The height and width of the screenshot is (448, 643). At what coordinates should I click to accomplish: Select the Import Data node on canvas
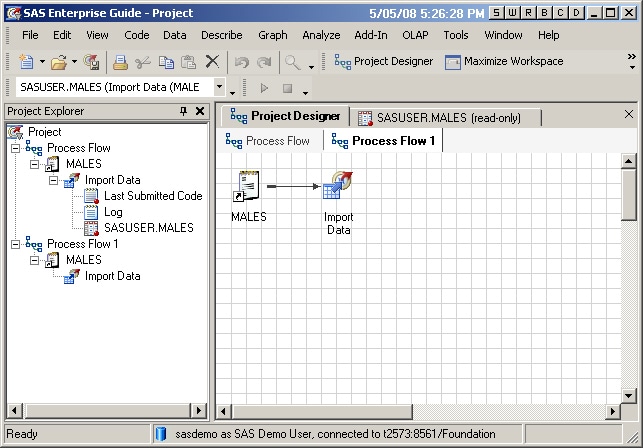(x=338, y=186)
